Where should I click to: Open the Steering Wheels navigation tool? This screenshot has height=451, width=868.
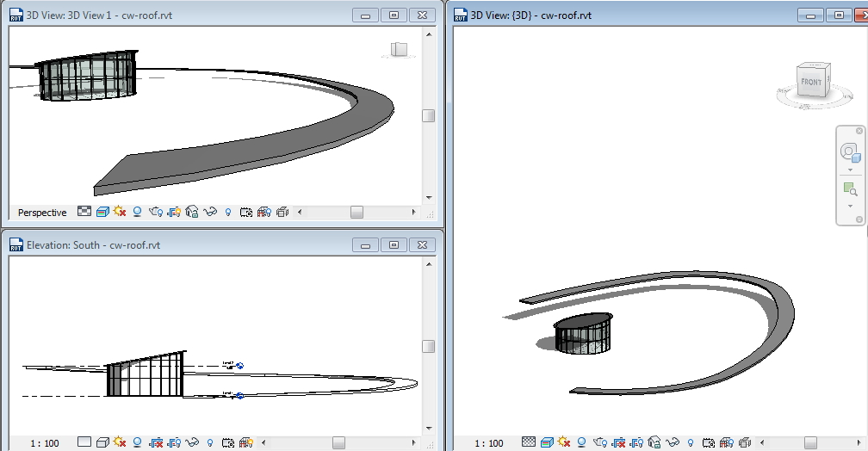(x=850, y=153)
